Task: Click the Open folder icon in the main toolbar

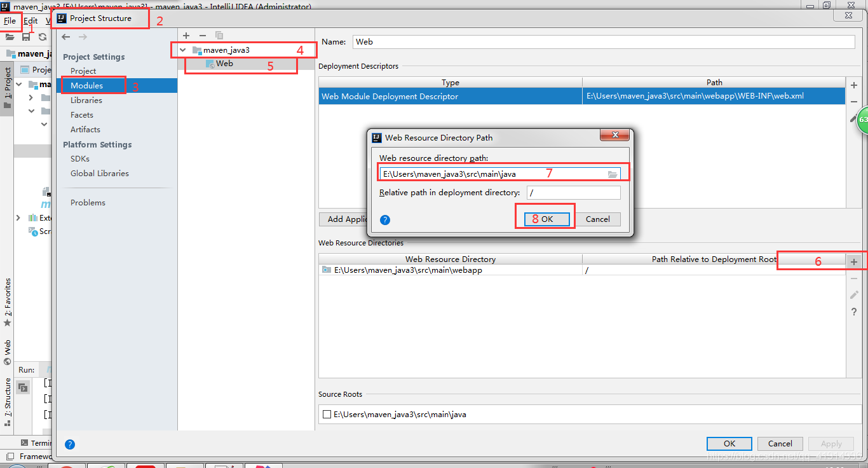Action: [10, 37]
